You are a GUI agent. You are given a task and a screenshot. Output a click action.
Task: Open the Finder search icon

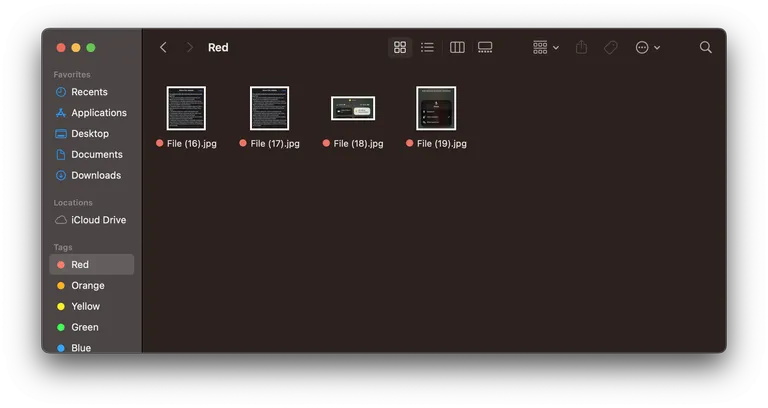[x=706, y=47]
